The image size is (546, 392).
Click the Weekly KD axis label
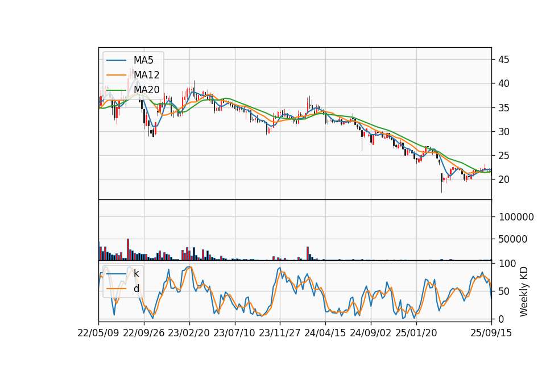pyautogui.click(x=524, y=291)
